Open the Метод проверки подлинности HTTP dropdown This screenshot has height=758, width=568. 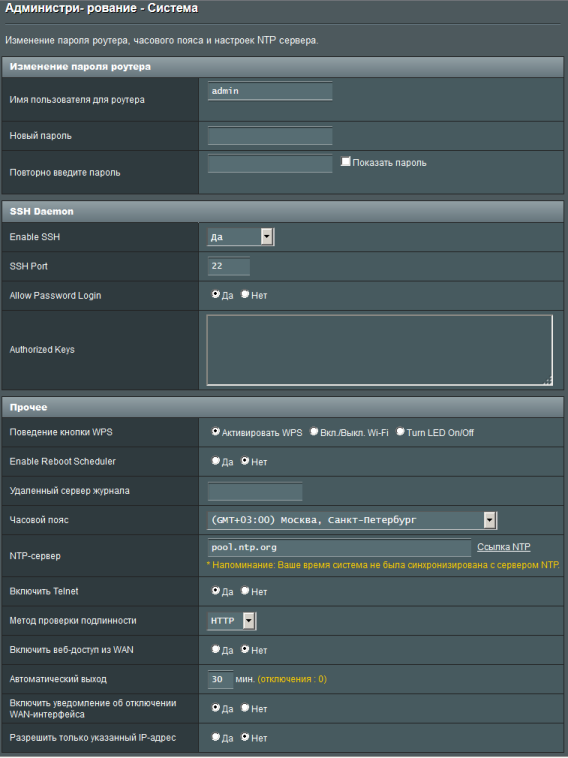coord(232,621)
